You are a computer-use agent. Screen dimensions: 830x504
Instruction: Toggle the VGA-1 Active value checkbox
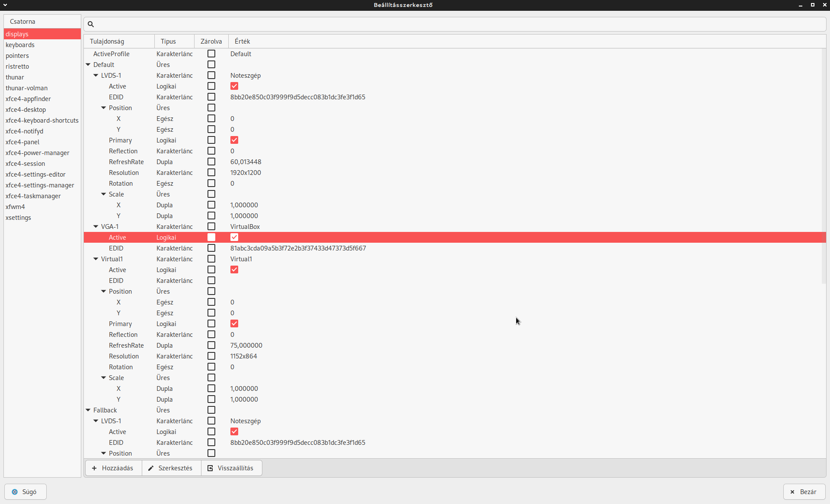pyautogui.click(x=234, y=237)
